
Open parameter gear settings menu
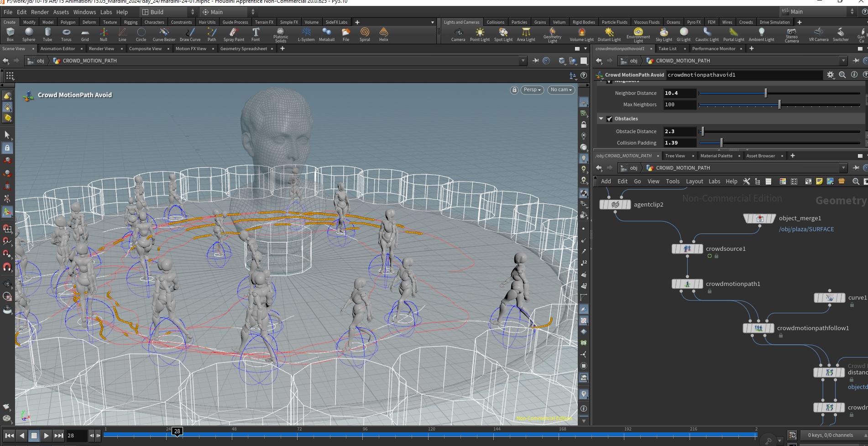pos(831,75)
